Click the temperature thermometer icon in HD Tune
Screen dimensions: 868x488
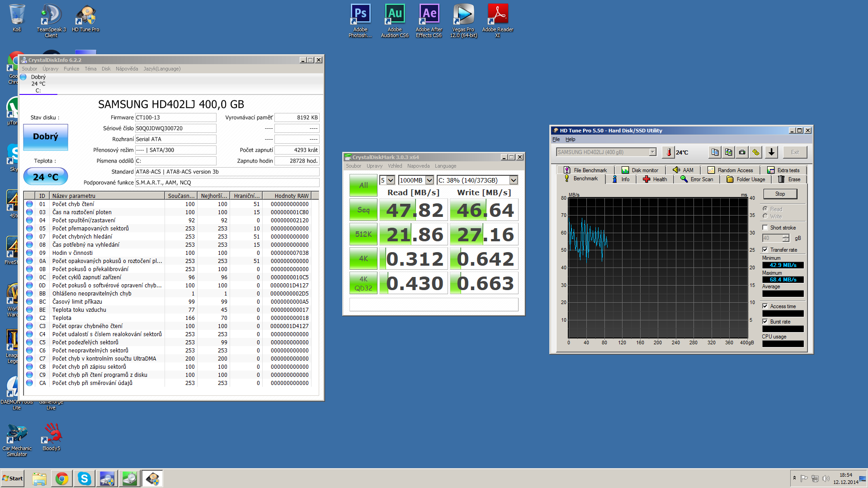coord(669,152)
